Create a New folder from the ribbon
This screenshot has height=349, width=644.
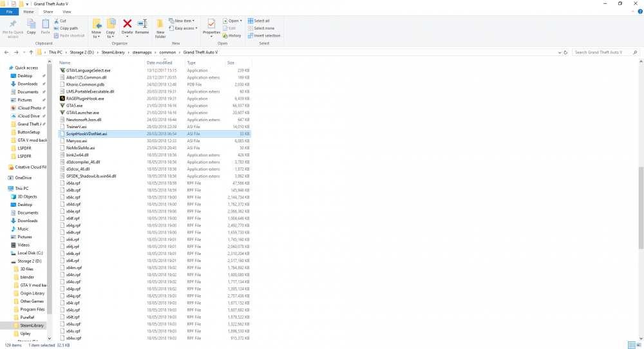click(160, 27)
